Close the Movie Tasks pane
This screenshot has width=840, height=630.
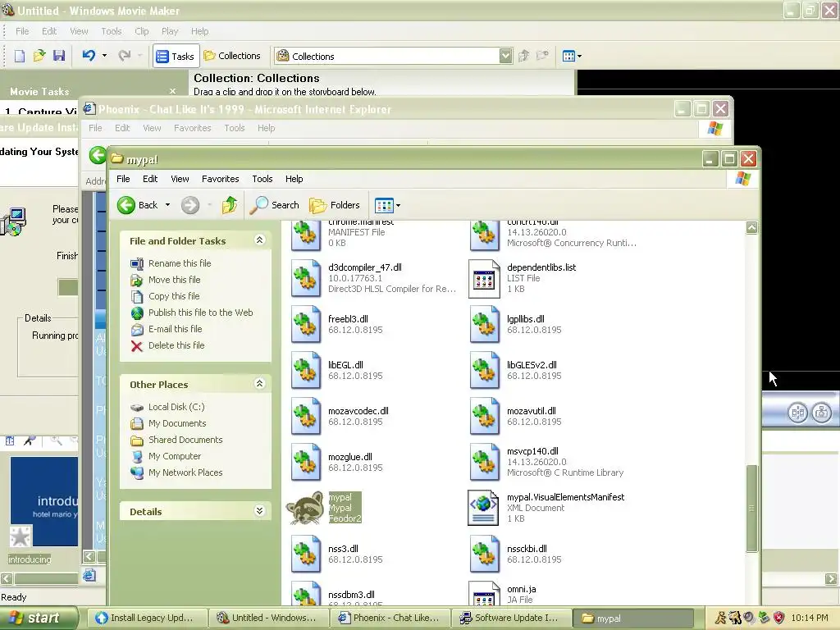pos(172,91)
